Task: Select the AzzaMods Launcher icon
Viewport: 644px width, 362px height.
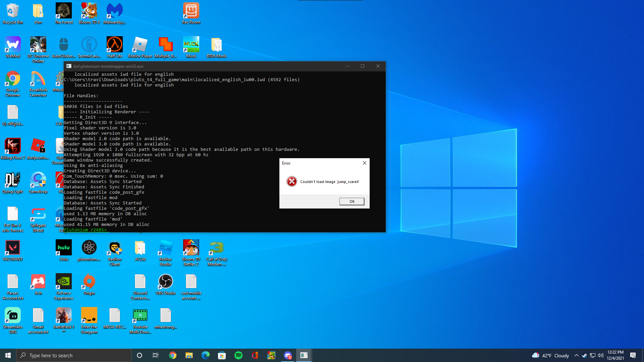Action: click(38, 83)
